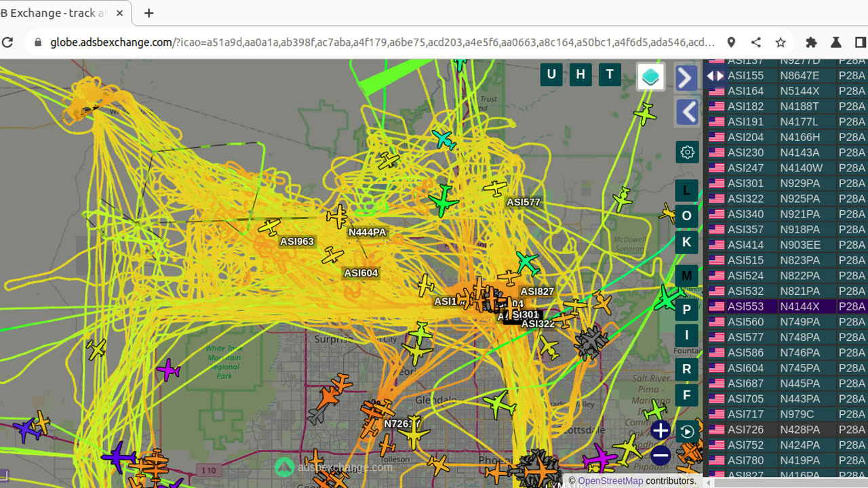Click the purple airplane near White Tank
The height and width of the screenshot is (488, 868).
tap(167, 370)
